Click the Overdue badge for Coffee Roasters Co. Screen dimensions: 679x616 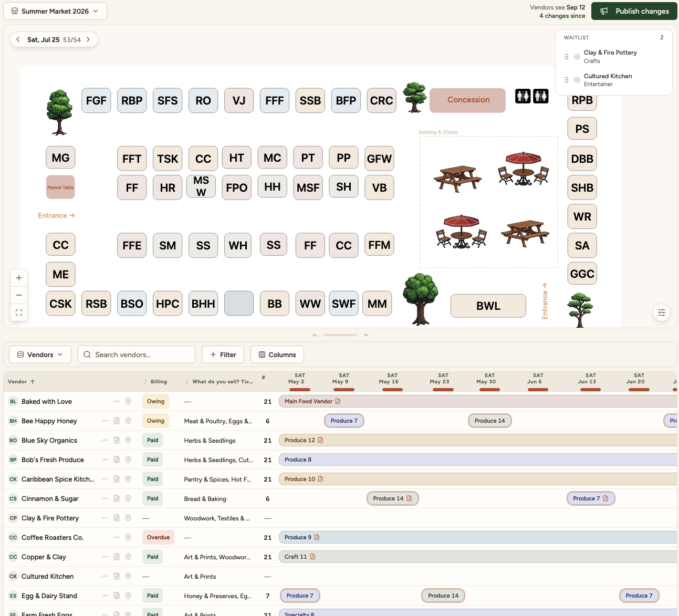click(x=158, y=537)
